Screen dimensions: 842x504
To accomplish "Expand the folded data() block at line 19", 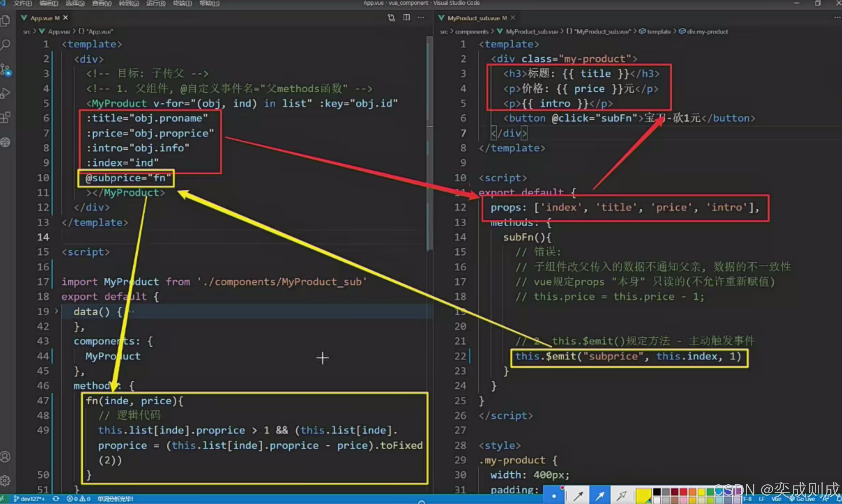I will coord(57,311).
